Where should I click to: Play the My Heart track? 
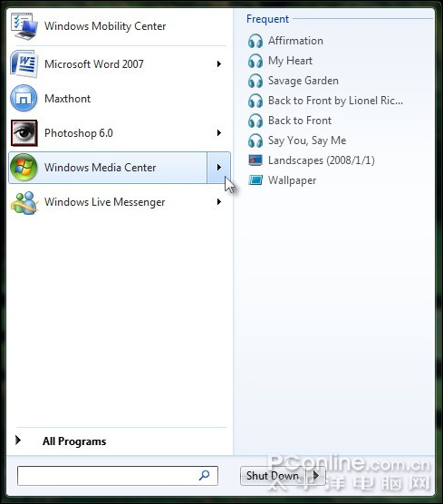pos(290,61)
